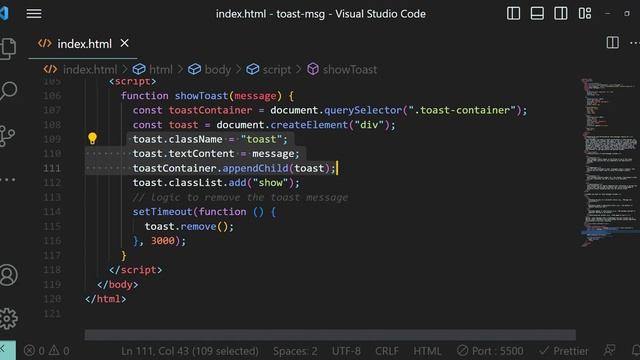
Task: Toggle secondary side bar layout icon
Action: point(560,13)
